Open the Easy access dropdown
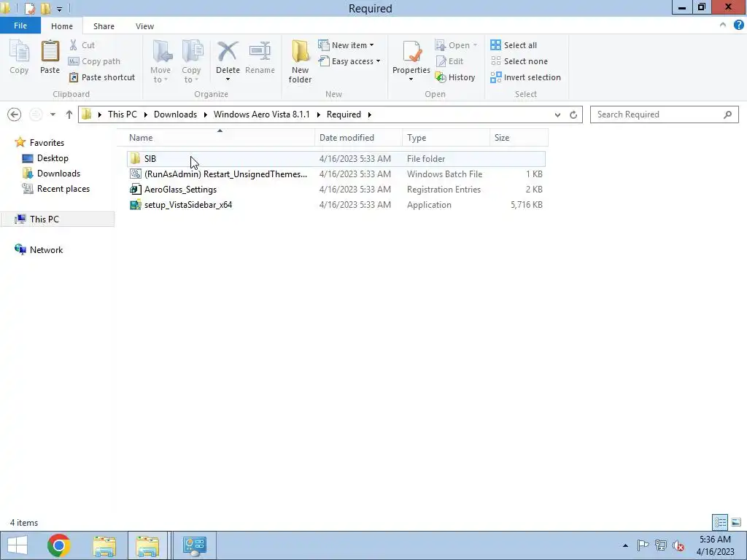The height and width of the screenshot is (560, 747). tap(349, 61)
